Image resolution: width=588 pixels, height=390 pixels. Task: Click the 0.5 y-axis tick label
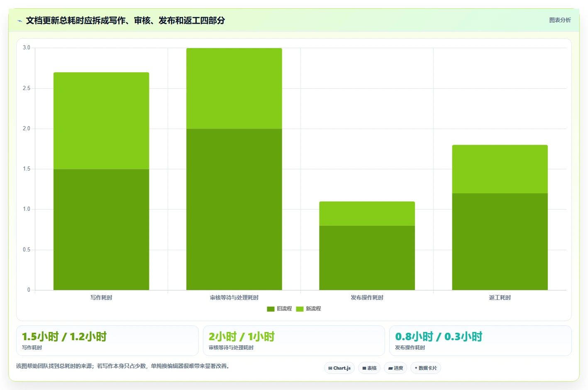coord(27,250)
